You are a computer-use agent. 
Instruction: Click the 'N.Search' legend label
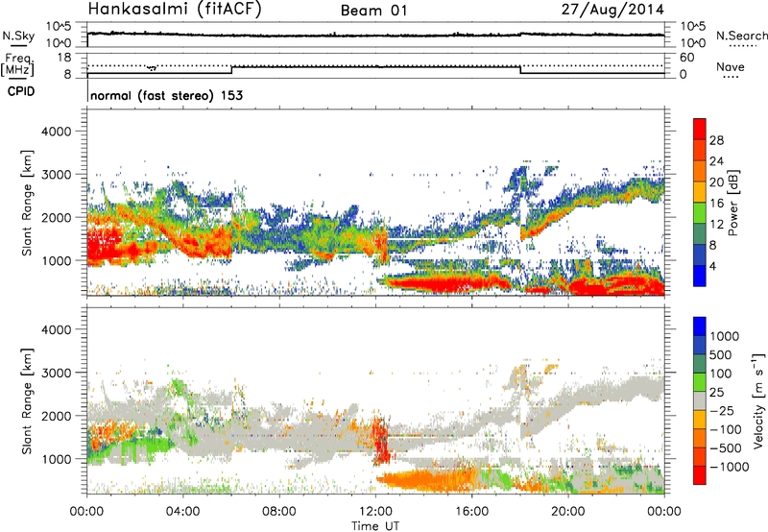coord(742,36)
